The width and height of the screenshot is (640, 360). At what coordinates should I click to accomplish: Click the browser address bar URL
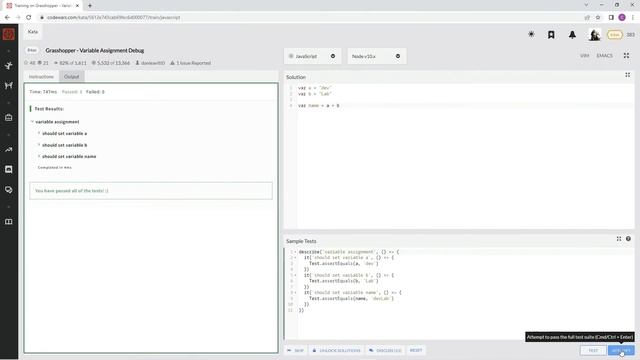click(113, 18)
